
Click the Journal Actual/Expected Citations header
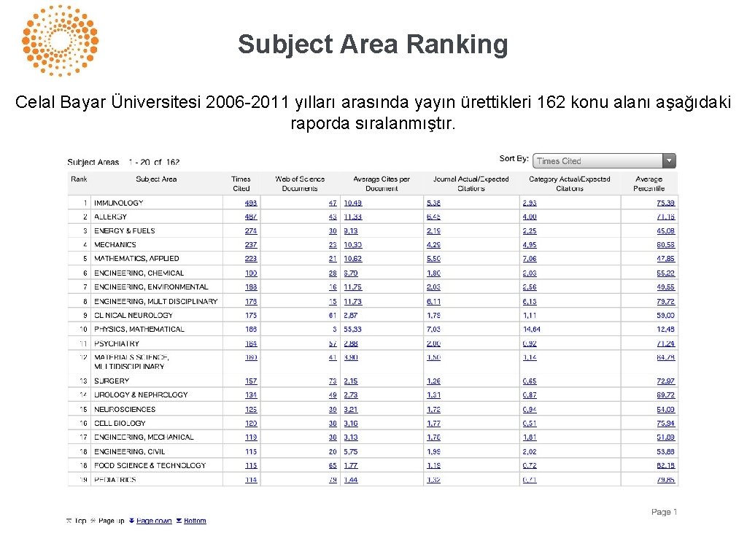coord(471,183)
